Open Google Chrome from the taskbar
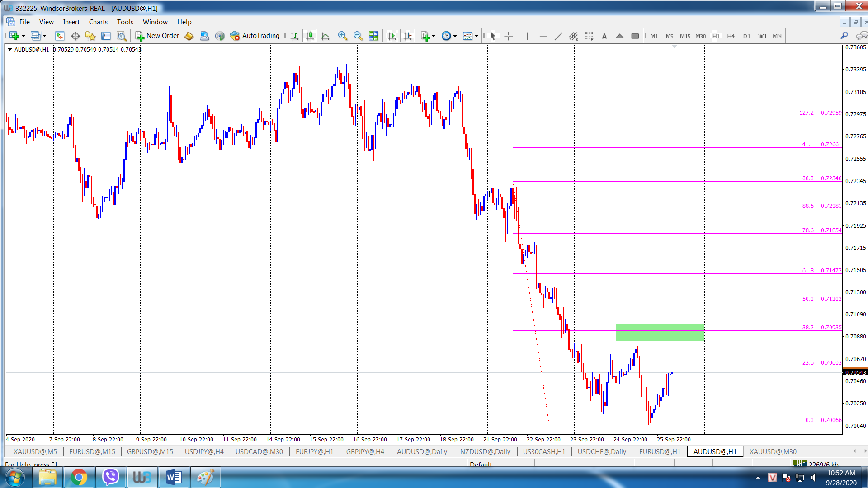The height and width of the screenshot is (488, 868). [79, 477]
